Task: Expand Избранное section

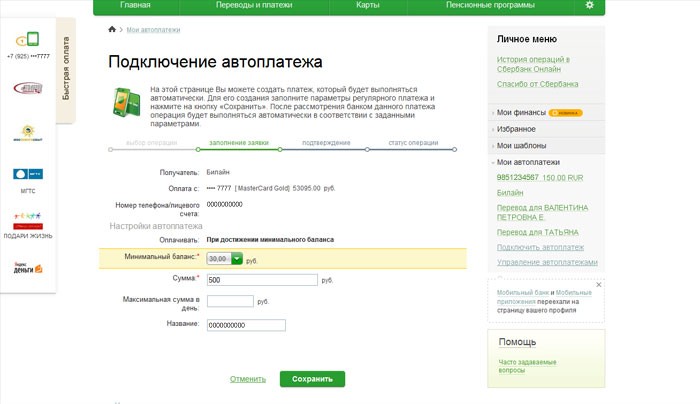Action: tap(516, 129)
